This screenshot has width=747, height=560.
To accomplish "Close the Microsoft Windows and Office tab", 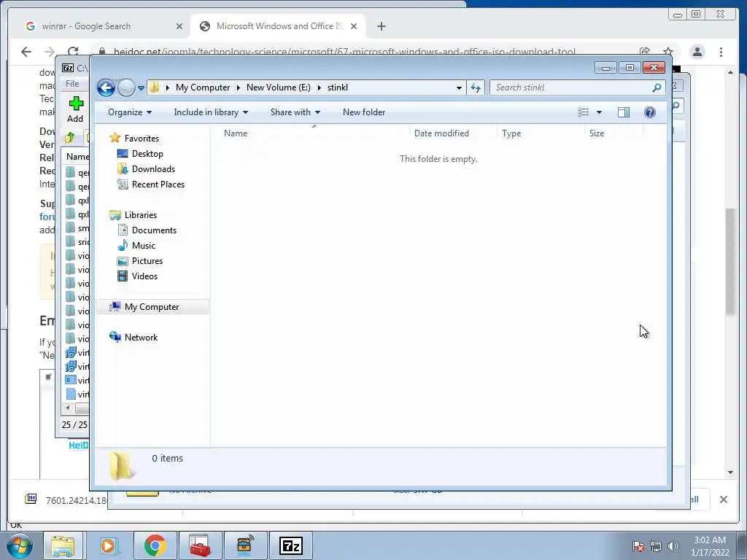I will tap(354, 27).
